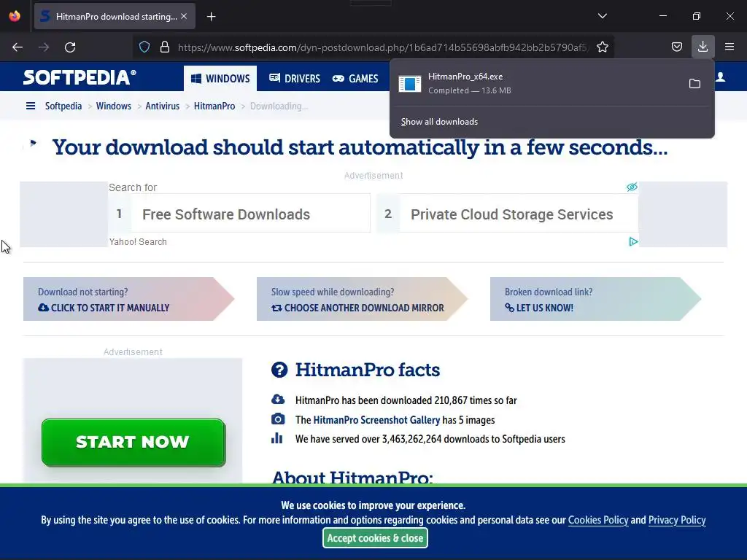Open the Privacy Policy link
The height and width of the screenshot is (560, 747).
point(677,520)
